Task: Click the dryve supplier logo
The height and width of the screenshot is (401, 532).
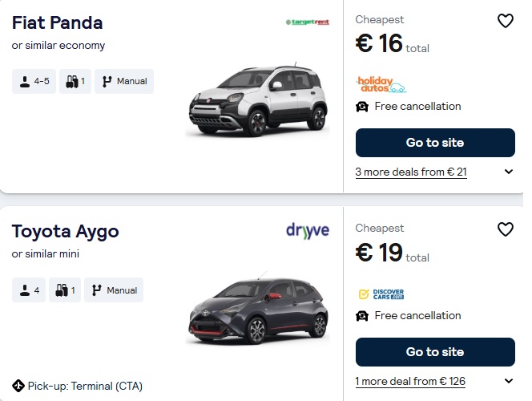Action: click(x=308, y=231)
